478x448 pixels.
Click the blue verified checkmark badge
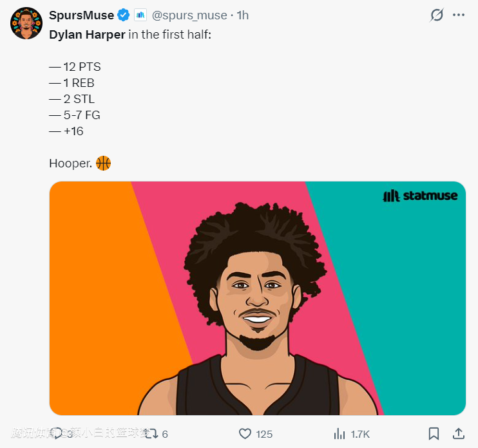coord(124,15)
